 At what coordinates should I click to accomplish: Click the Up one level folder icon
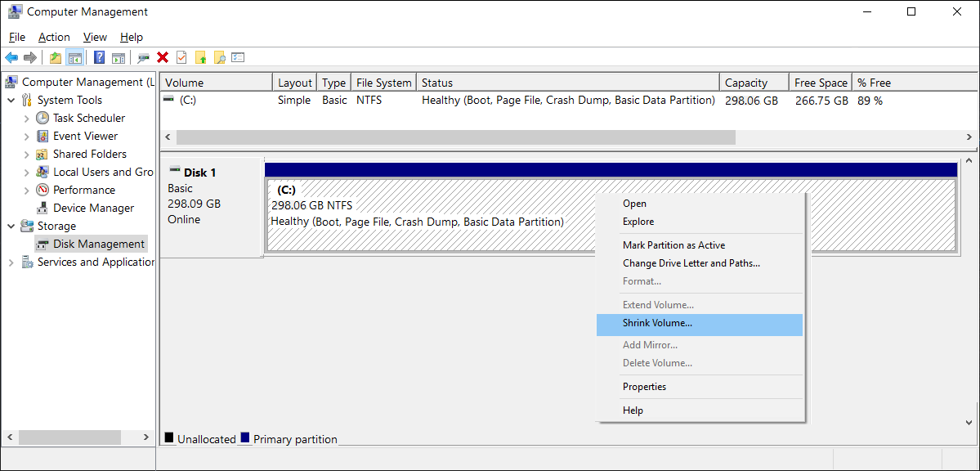(x=55, y=57)
